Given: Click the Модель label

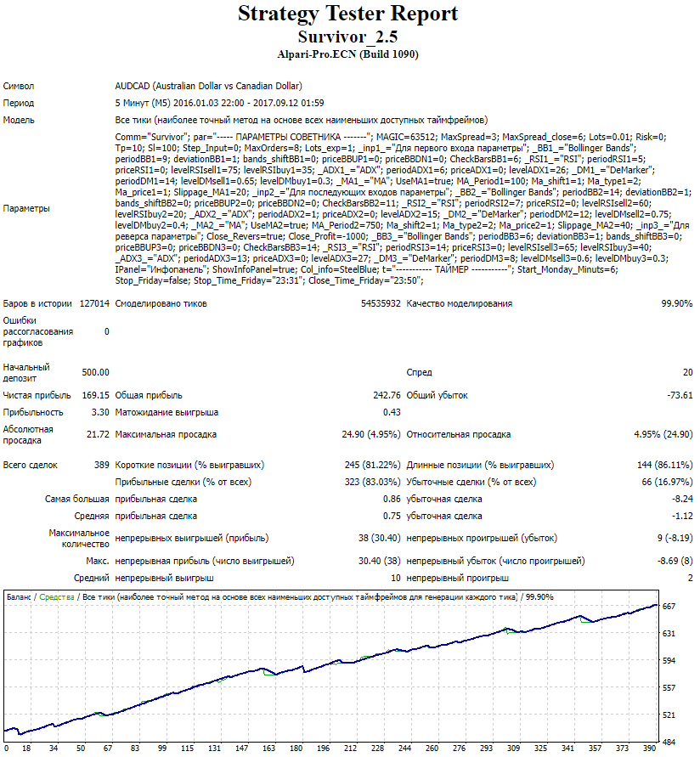Looking at the screenshot, I should (x=19, y=120).
